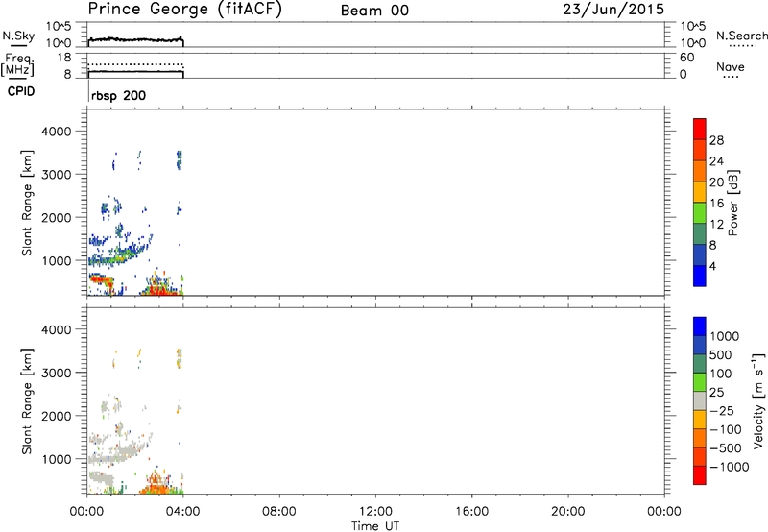This screenshot has height=532, width=768.
Task: Click the light green 12–16 dB power swatch
Action: pos(700,213)
